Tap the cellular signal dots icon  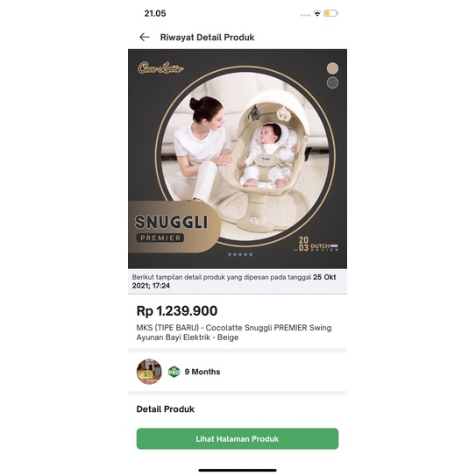305,15
